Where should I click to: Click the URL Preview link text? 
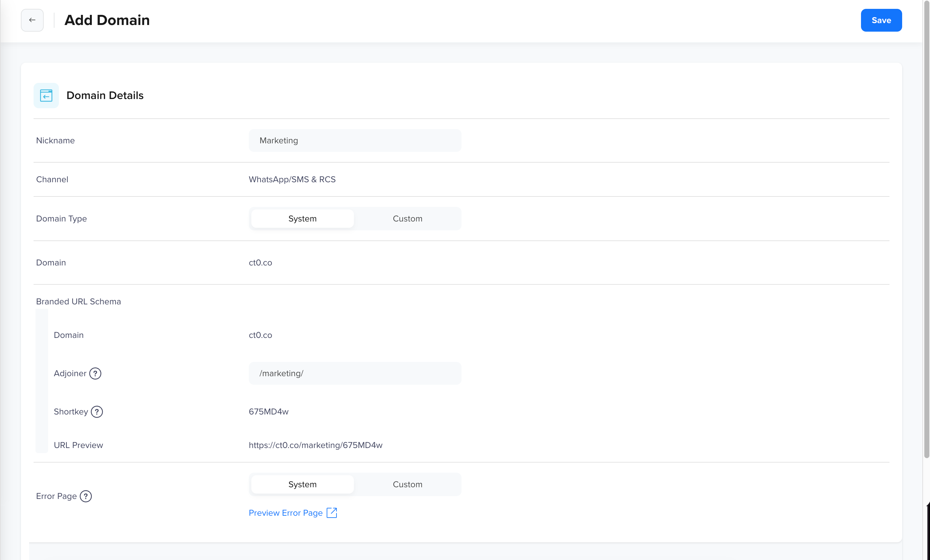click(315, 445)
